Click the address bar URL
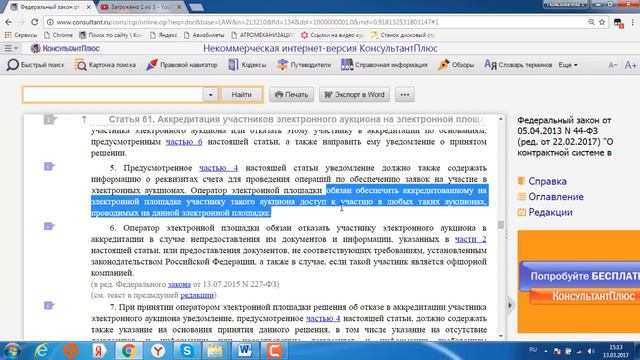640x360 pixels. click(247, 22)
